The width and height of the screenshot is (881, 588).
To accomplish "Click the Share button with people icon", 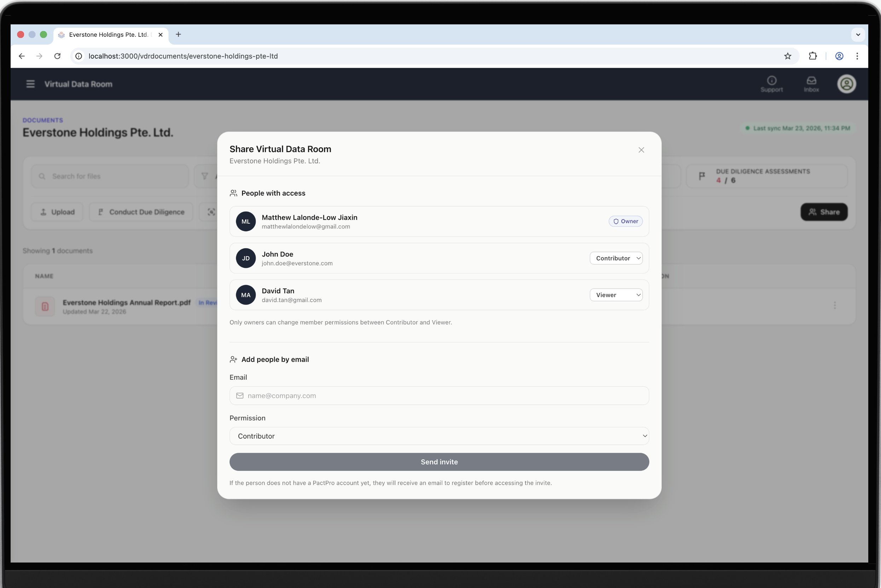I will point(824,212).
